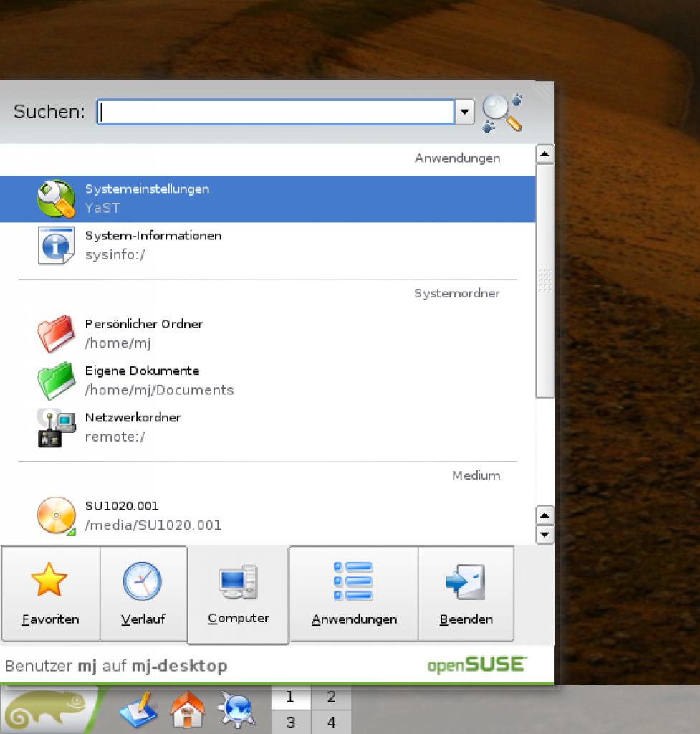Switch to virtual desktop 4
Image resolution: width=700 pixels, height=734 pixels.
pos(331,723)
